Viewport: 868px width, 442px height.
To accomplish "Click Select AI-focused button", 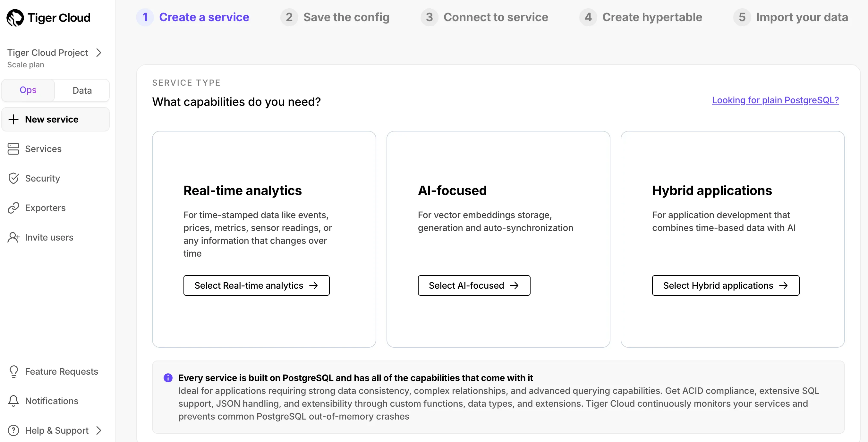I will point(474,285).
